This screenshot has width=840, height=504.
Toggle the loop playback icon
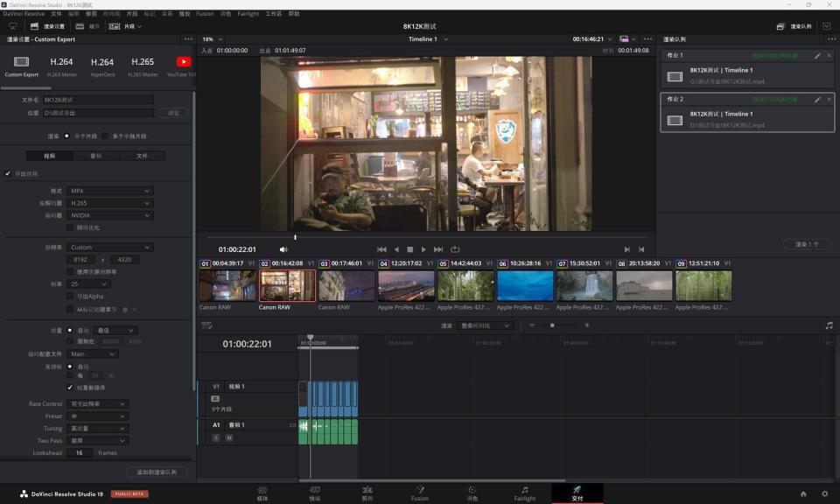(x=455, y=249)
